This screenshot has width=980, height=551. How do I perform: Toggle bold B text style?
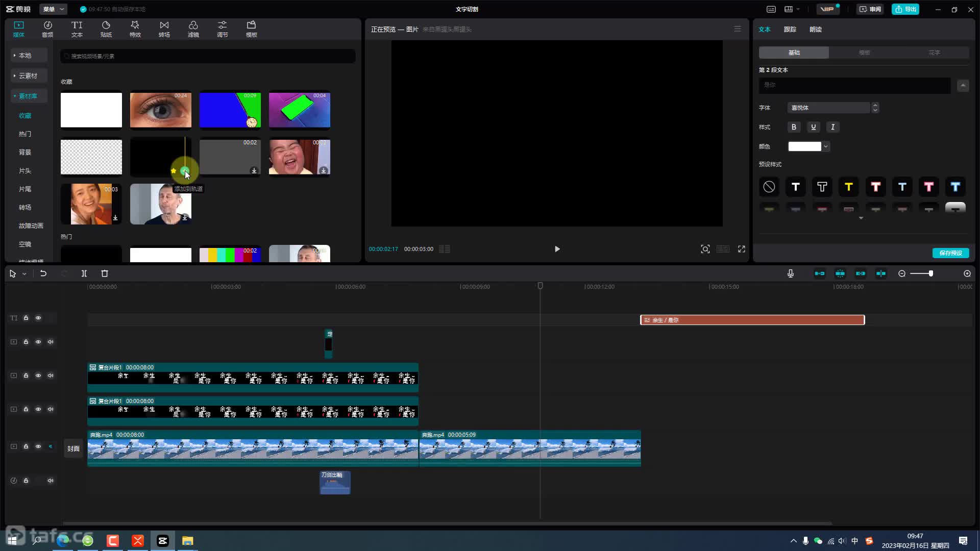point(794,127)
